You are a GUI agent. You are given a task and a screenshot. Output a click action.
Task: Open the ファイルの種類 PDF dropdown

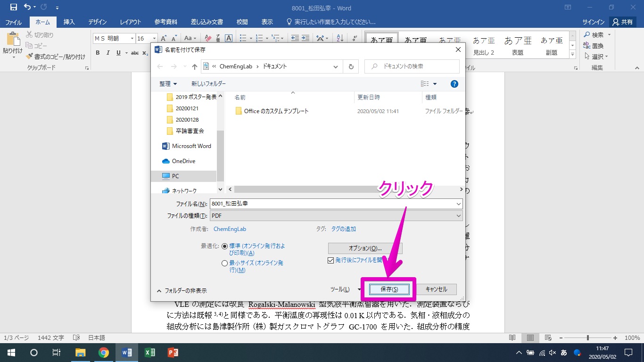tap(336, 216)
